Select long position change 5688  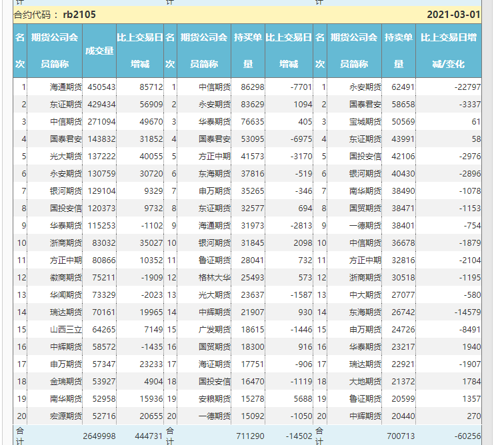pos(303,399)
